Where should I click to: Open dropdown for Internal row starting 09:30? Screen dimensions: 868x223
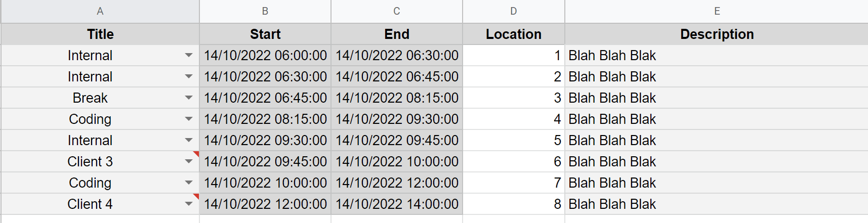tap(189, 140)
